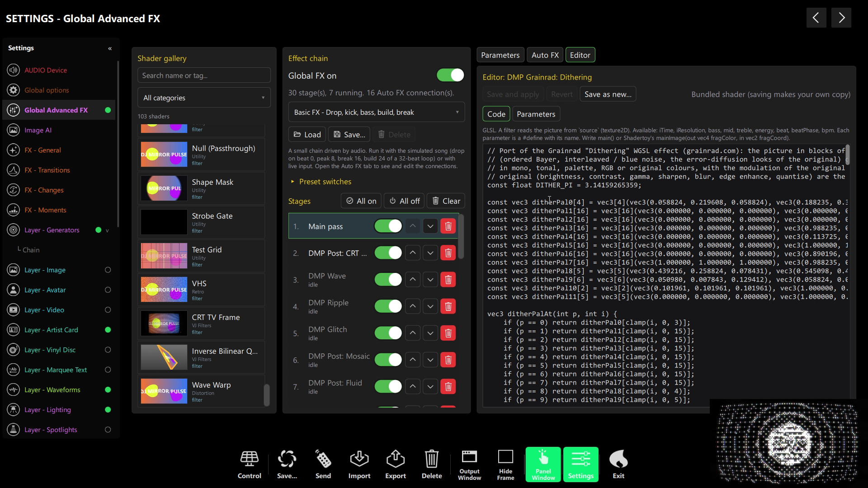The image size is (868, 488).
Task: Toggle Global FX on switch
Action: click(450, 75)
